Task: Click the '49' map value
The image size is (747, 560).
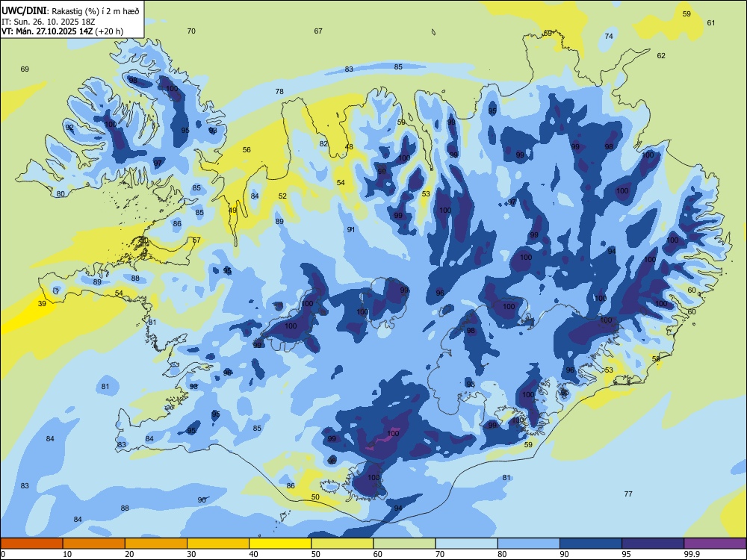Action: pos(232,210)
